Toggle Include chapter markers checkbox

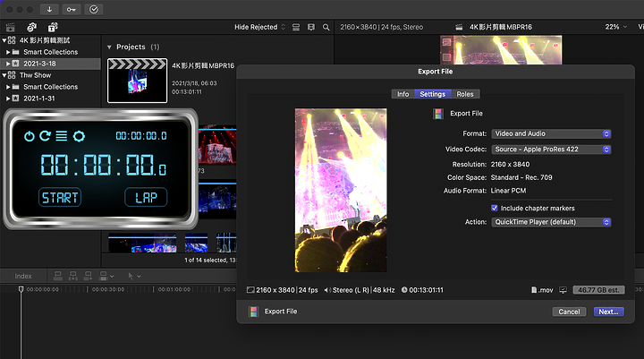click(495, 208)
